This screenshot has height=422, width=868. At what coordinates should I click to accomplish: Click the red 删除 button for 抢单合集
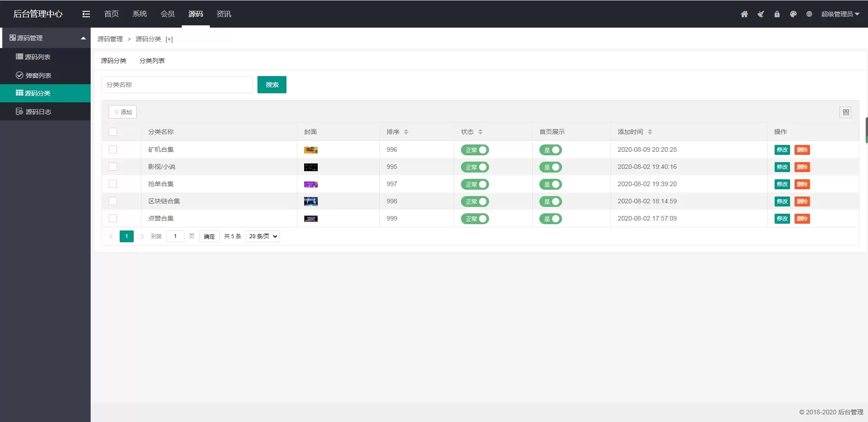pos(802,184)
